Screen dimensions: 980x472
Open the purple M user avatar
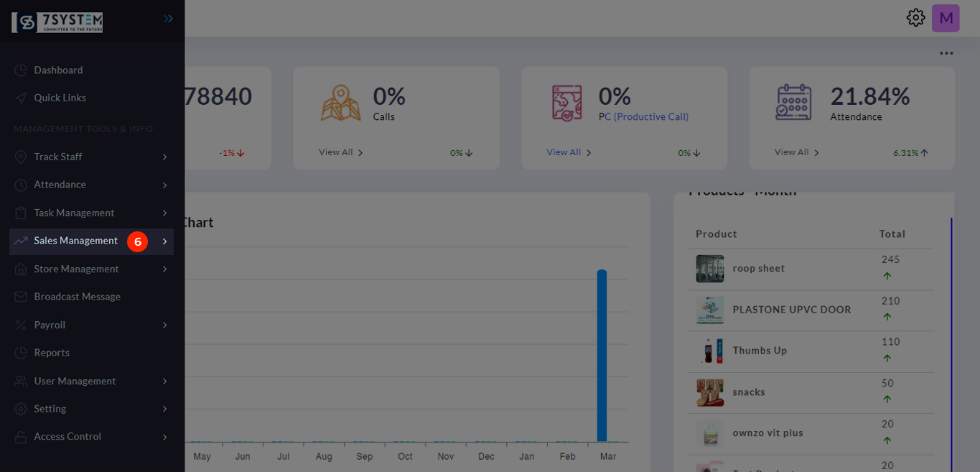(946, 18)
